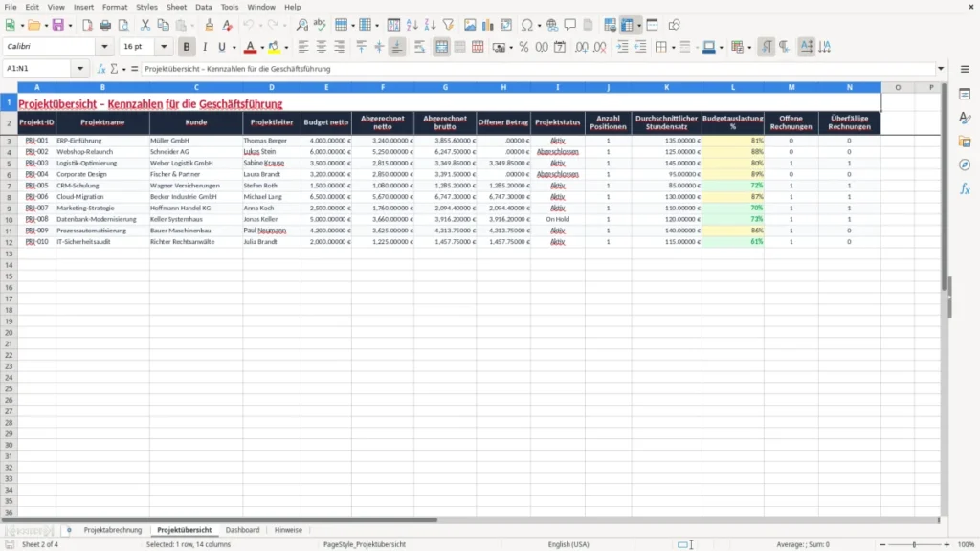Open sidebar settings hamburger menu
980x551 pixels.
(965, 69)
